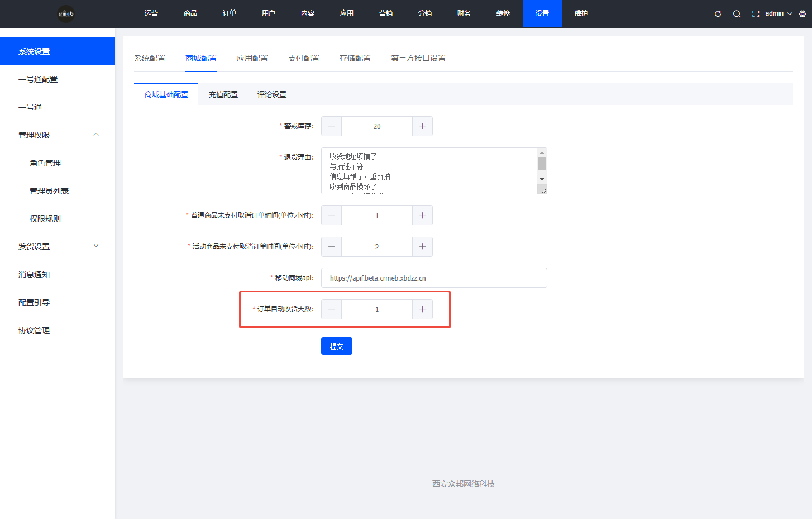Screen dimensions: 812x519
Task: Click the 提交 submit button
Action: point(336,345)
